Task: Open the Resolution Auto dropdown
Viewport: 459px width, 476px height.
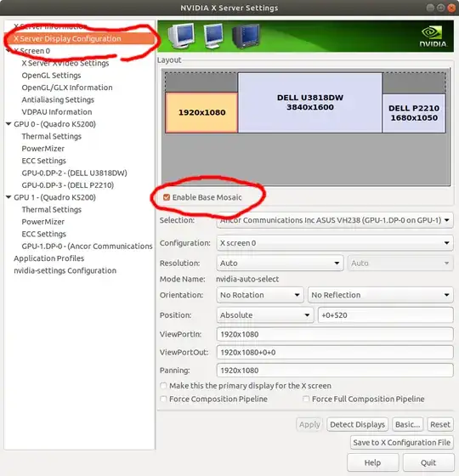Action: tap(280, 263)
